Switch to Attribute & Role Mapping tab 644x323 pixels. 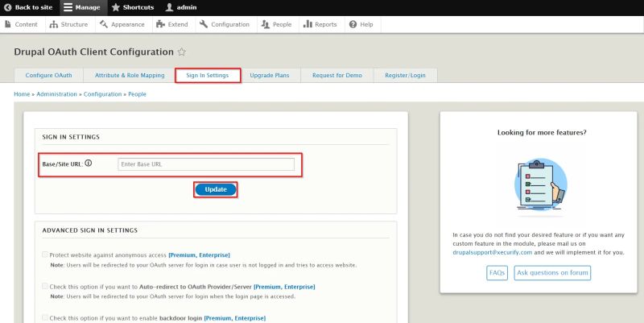click(130, 75)
